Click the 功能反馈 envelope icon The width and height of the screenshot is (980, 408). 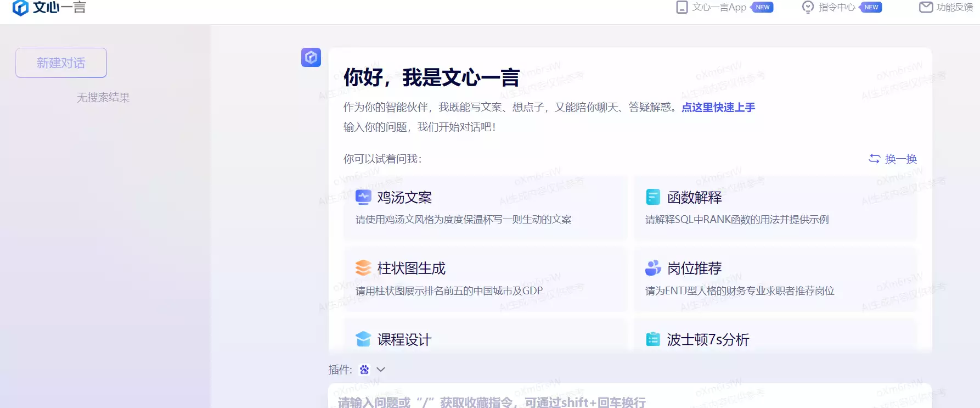[x=926, y=7]
